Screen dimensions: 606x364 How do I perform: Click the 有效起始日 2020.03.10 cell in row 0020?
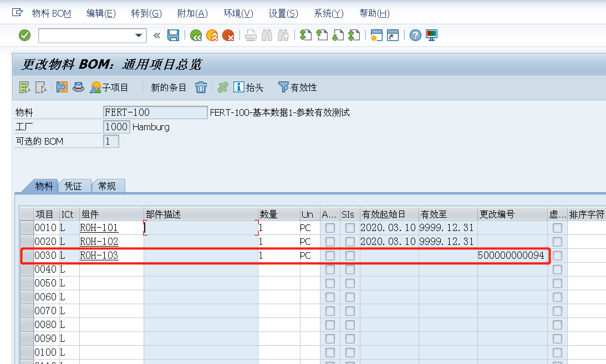click(389, 242)
